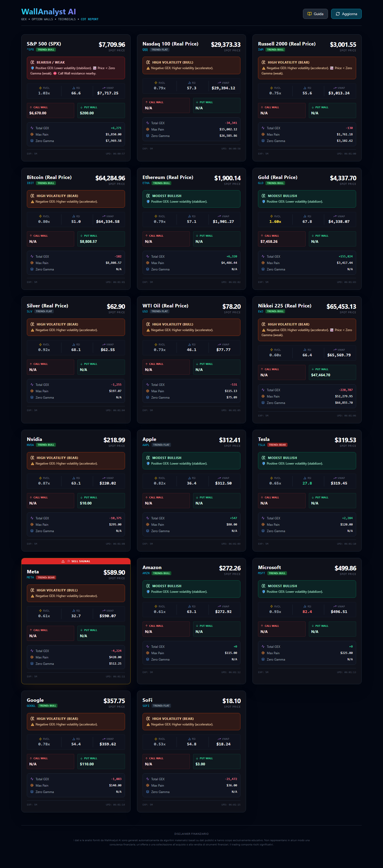
Task: Click the $7,458.26 Call Wall value in Gold
Action: (x=269, y=241)
